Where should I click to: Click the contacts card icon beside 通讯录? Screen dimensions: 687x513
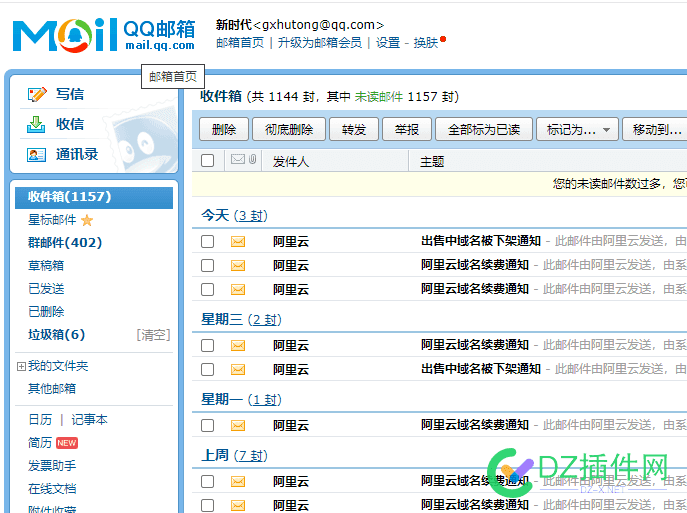click(x=36, y=155)
